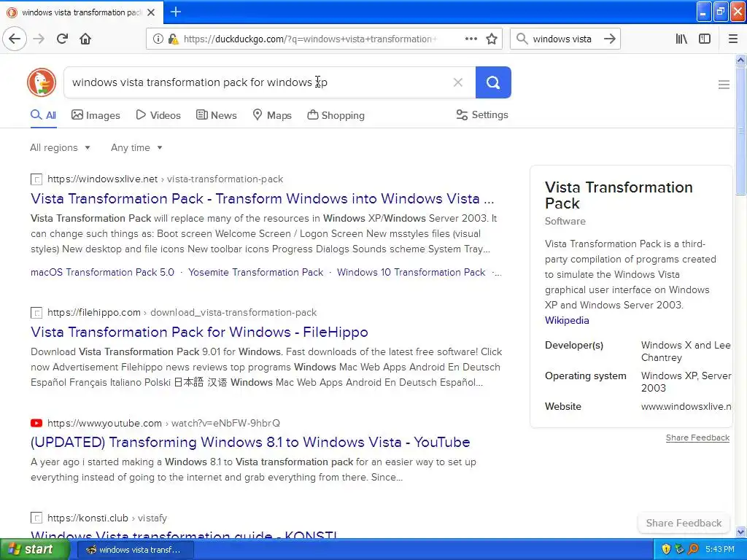Select the All results tab
Image resolution: width=747 pixels, height=560 pixels.
coord(43,115)
